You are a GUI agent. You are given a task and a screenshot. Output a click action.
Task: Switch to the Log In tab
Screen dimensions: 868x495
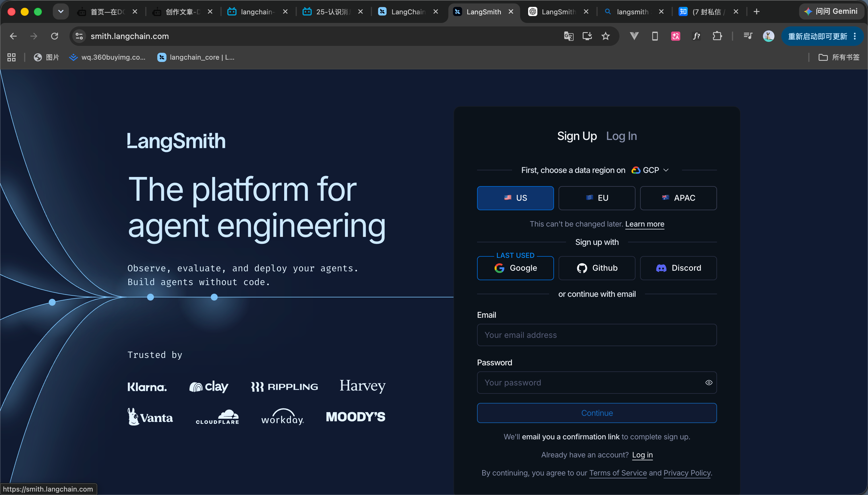coord(621,136)
